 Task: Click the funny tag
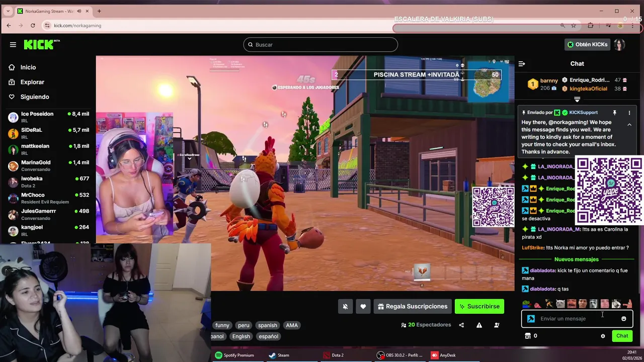222,325
